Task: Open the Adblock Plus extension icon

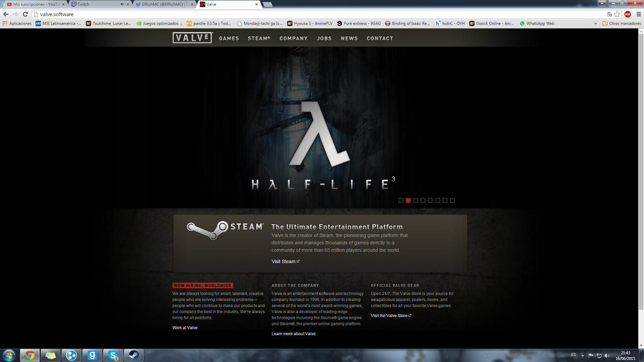Action: (x=627, y=14)
